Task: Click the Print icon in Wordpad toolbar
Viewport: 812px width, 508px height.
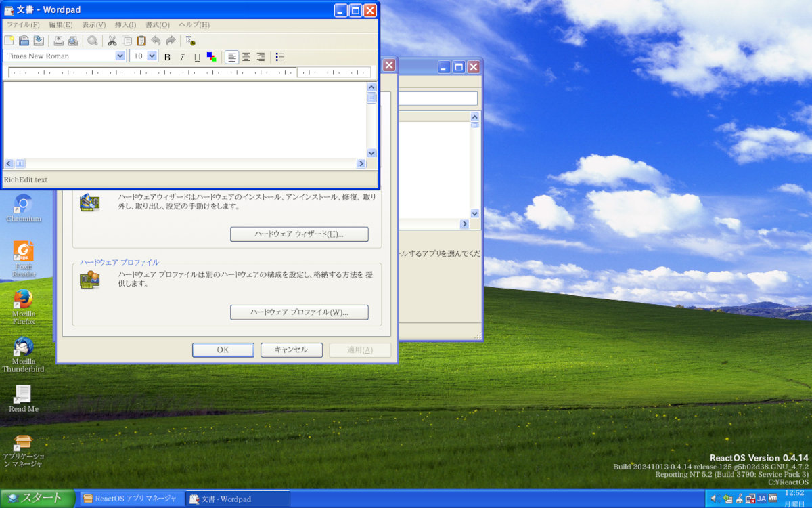Action: tap(58, 41)
